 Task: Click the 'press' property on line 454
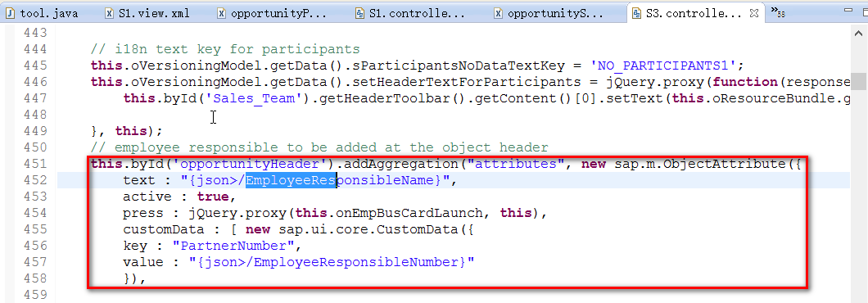[143, 213]
